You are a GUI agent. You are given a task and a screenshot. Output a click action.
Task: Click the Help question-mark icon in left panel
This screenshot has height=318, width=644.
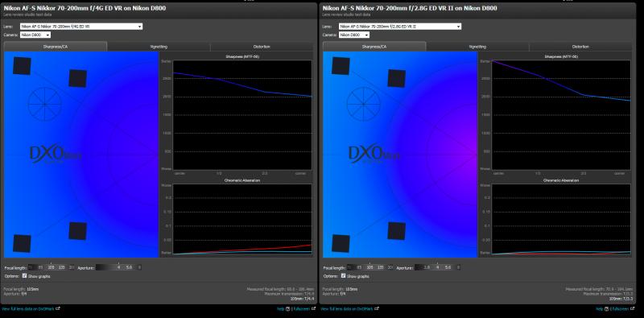tap(288, 308)
